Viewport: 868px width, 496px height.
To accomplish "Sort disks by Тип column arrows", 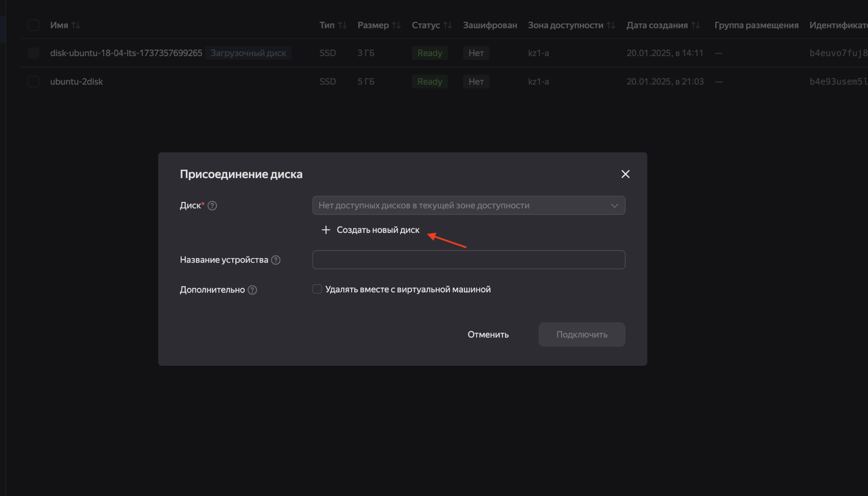I will click(342, 25).
